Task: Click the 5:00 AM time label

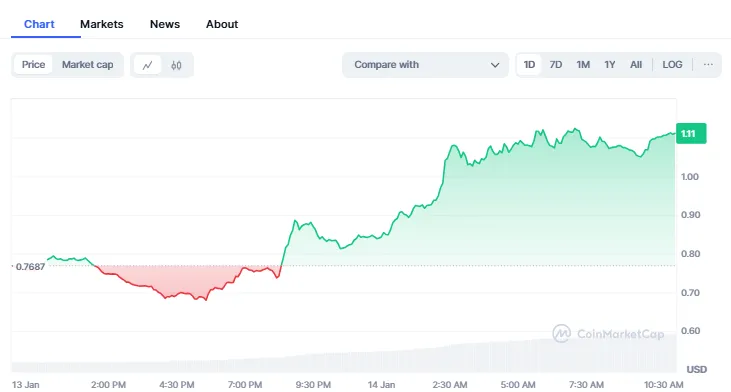Action: pos(518,385)
